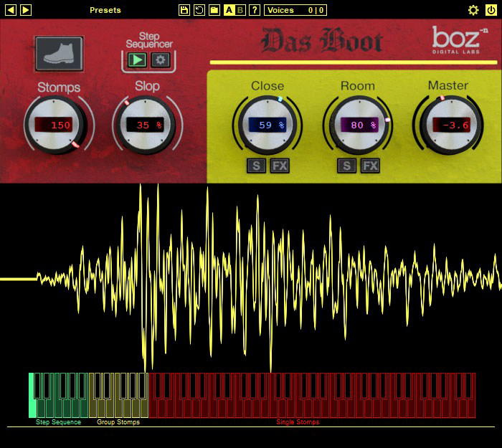Click the Close mic level knob

[x=267, y=125]
